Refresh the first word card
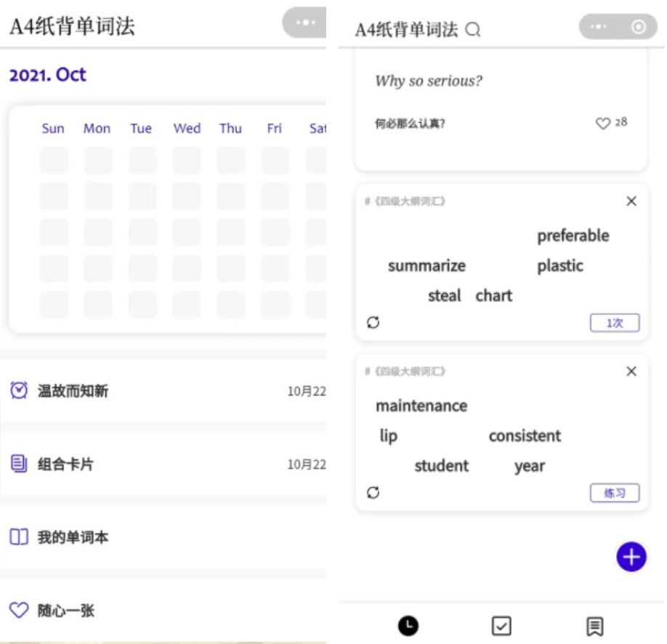Image resolution: width=667 pixels, height=644 pixels. [373, 322]
